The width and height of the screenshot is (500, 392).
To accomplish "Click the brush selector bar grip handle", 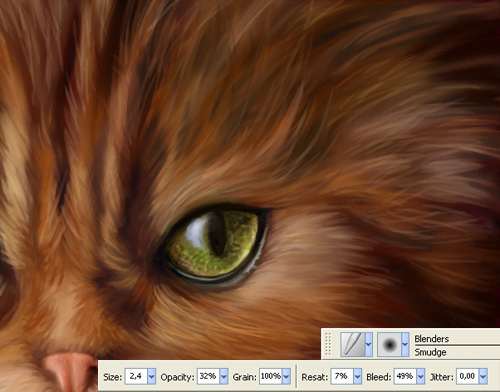I will pyautogui.click(x=329, y=344).
